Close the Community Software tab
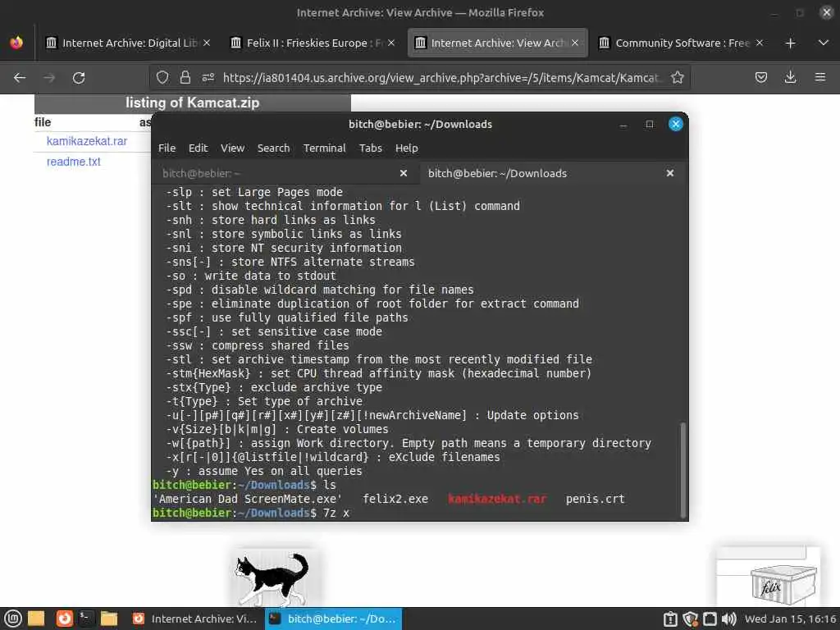This screenshot has width=840, height=630. tap(759, 43)
